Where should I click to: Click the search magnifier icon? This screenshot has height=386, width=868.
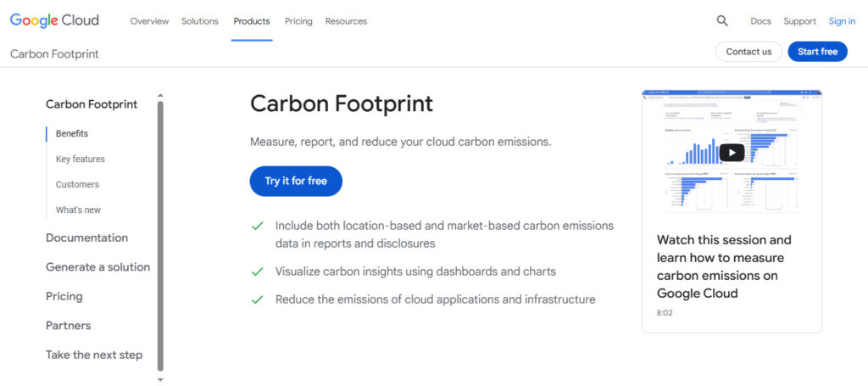pos(722,21)
